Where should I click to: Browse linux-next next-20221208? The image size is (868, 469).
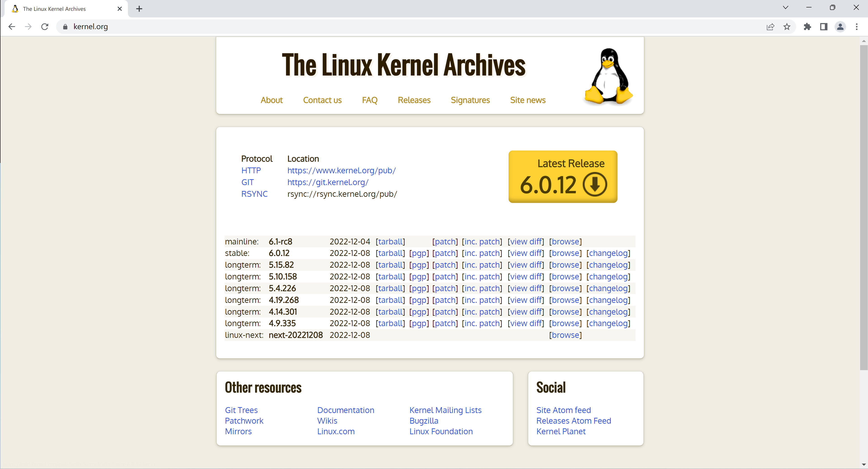click(565, 335)
